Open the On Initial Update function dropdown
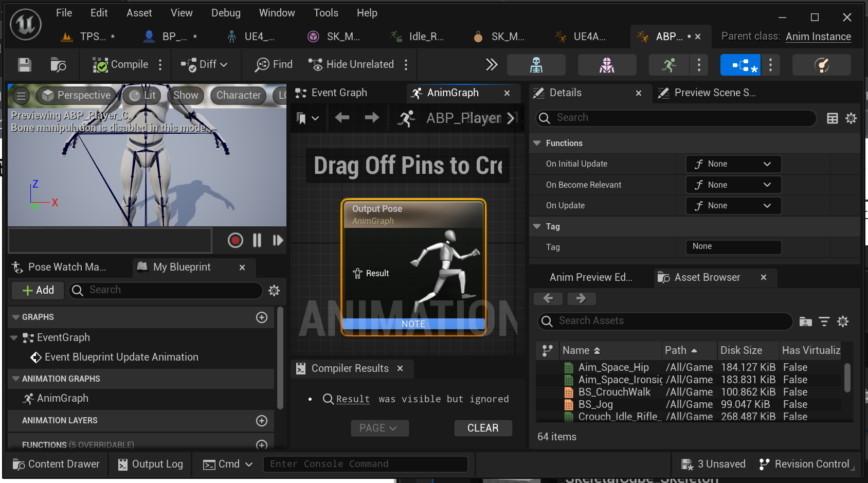This screenshot has width=868, height=483. pyautogui.click(x=733, y=164)
